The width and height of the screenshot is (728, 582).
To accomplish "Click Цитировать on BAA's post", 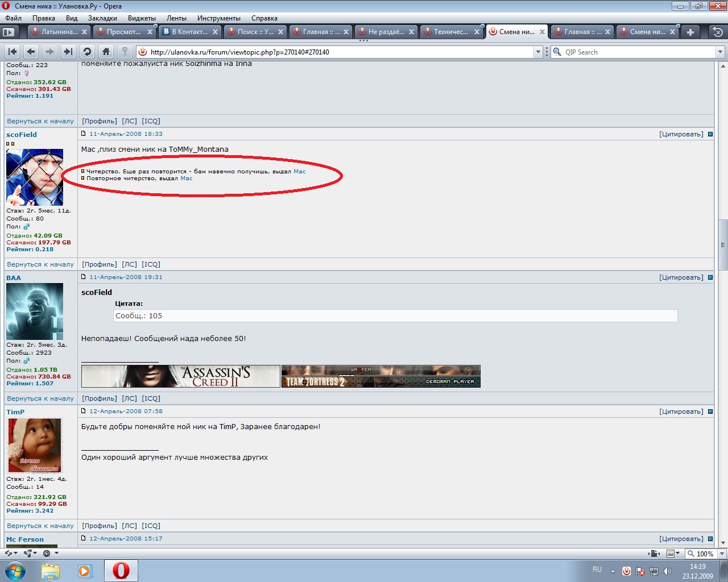I will (681, 277).
